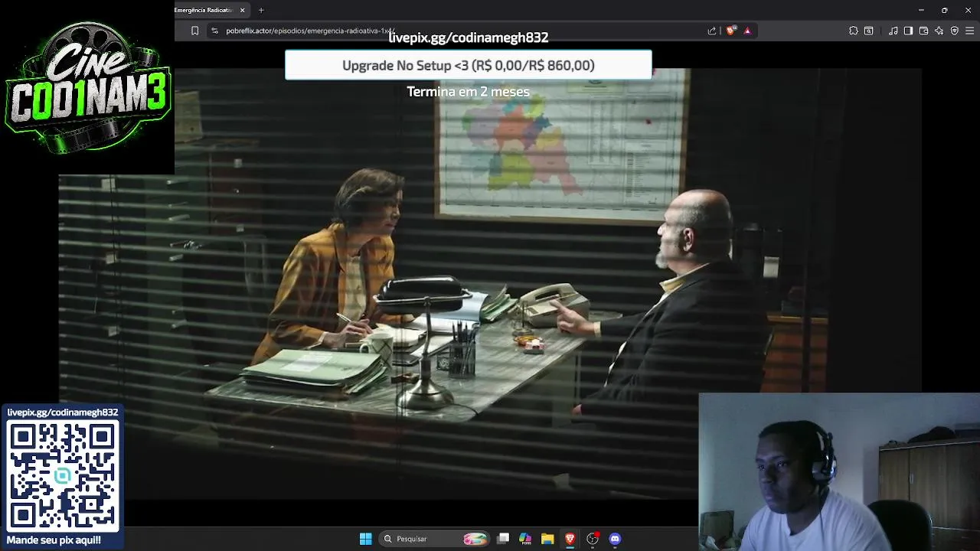Open the Brave Wallet icon
This screenshot has width=980, height=551.
click(x=923, y=31)
